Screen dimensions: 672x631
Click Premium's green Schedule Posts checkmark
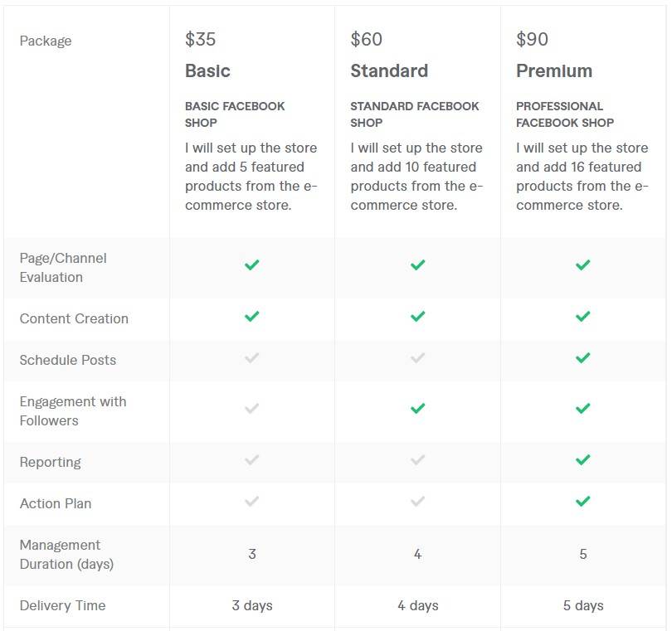pos(583,358)
